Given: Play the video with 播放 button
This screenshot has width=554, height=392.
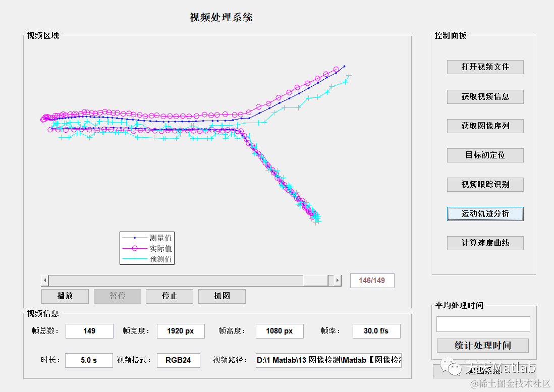Looking at the screenshot, I should (65, 296).
